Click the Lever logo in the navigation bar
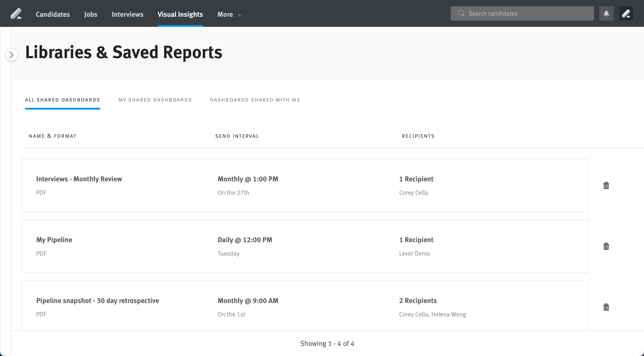The height and width of the screenshot is (356, 644). (16, 13)
